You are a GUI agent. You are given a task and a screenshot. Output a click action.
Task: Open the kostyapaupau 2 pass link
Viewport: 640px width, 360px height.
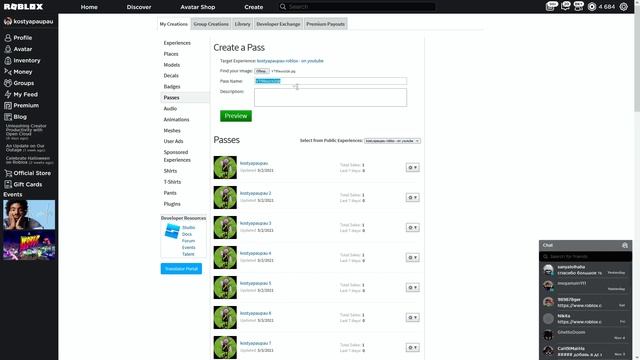tap(256, 193)
